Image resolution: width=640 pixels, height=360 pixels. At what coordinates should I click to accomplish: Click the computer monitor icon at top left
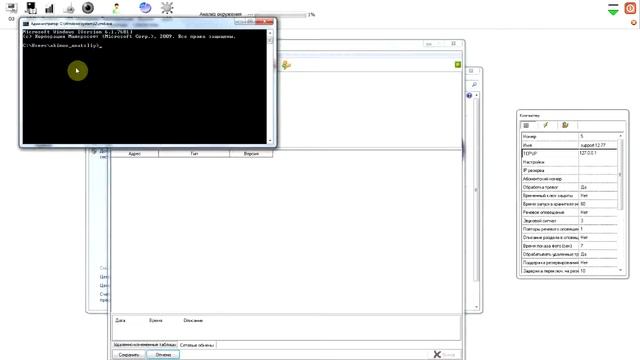11,8
